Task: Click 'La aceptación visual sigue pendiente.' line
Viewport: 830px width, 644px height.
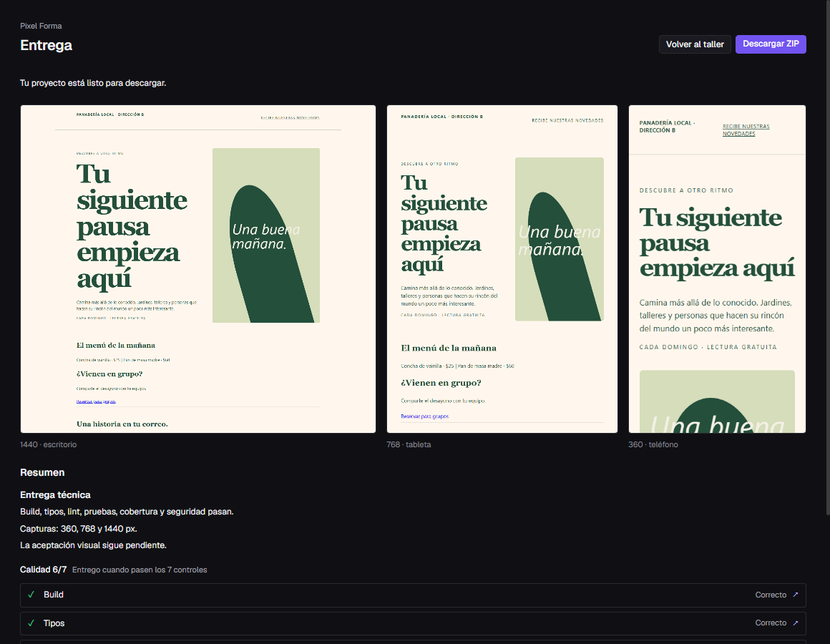Action: (x=93, y=545)
